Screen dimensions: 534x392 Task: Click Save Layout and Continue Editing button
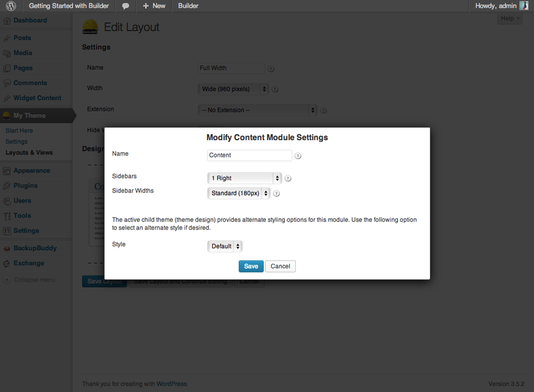click(x=180, y=281)
